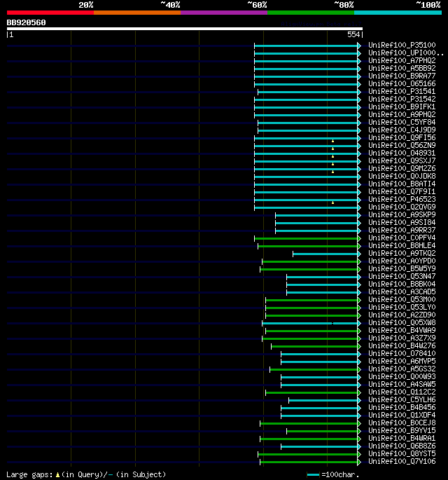Screen dimensions: 448x480
Task: Click the red 20% legend color segment
Action: [x=50, y=13]
